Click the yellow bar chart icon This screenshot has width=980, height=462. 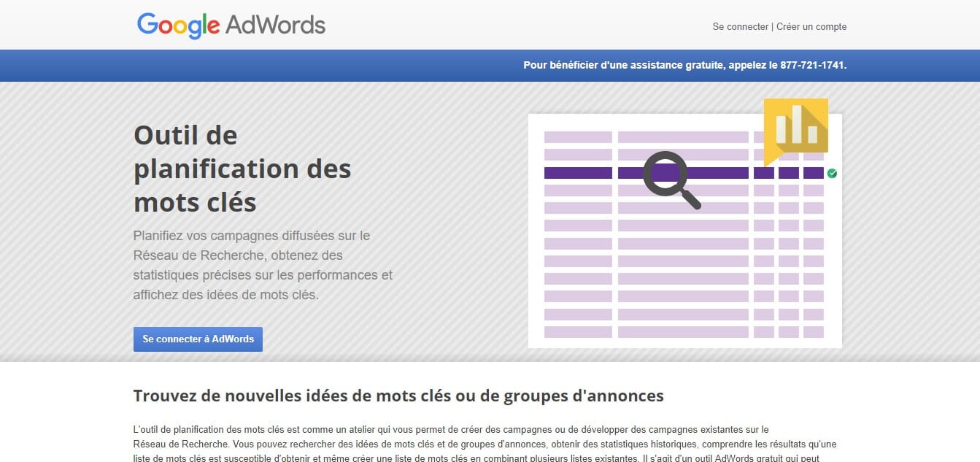point(796,126)
